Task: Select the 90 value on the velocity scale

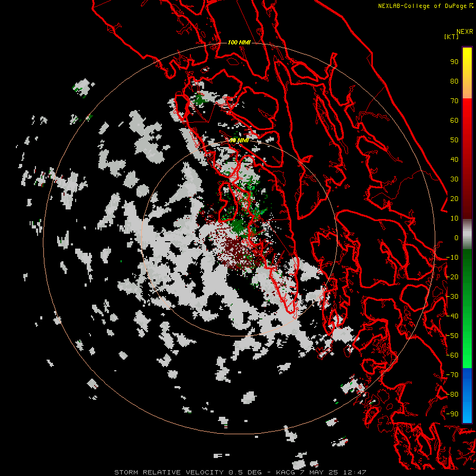Action: (x=454, y=62)
